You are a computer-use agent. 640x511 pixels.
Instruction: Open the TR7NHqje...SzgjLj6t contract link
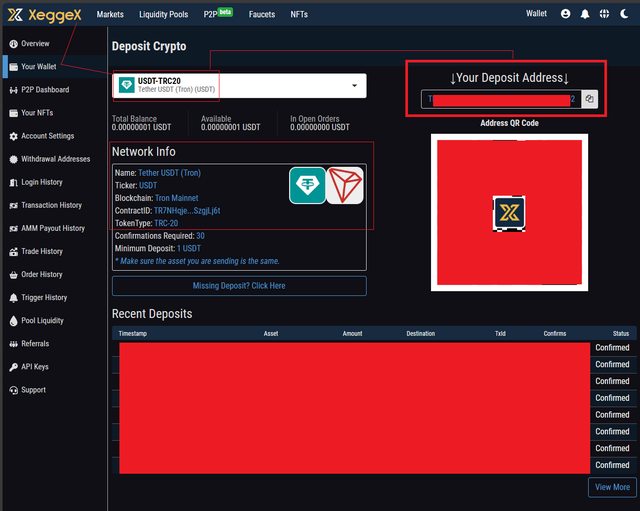[x=187, y=211]
